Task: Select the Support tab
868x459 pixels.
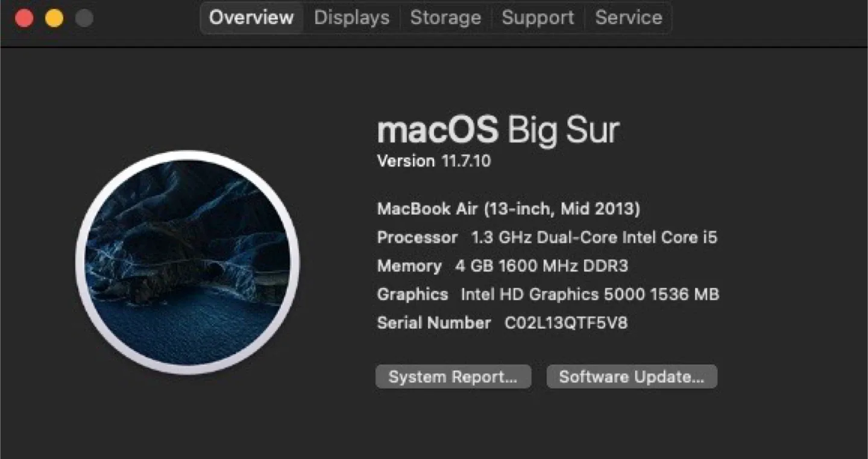Action: pyautogui.click(x=537, y=17)
